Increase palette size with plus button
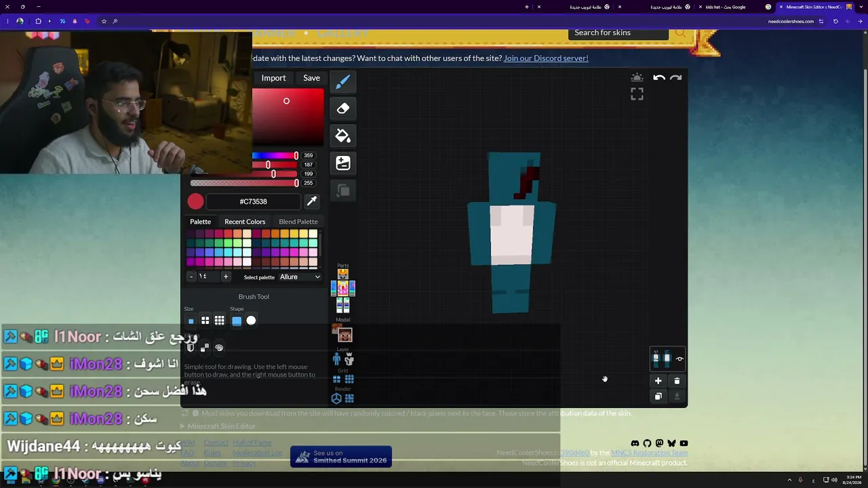The image size is (868, 488). [226, 277]
